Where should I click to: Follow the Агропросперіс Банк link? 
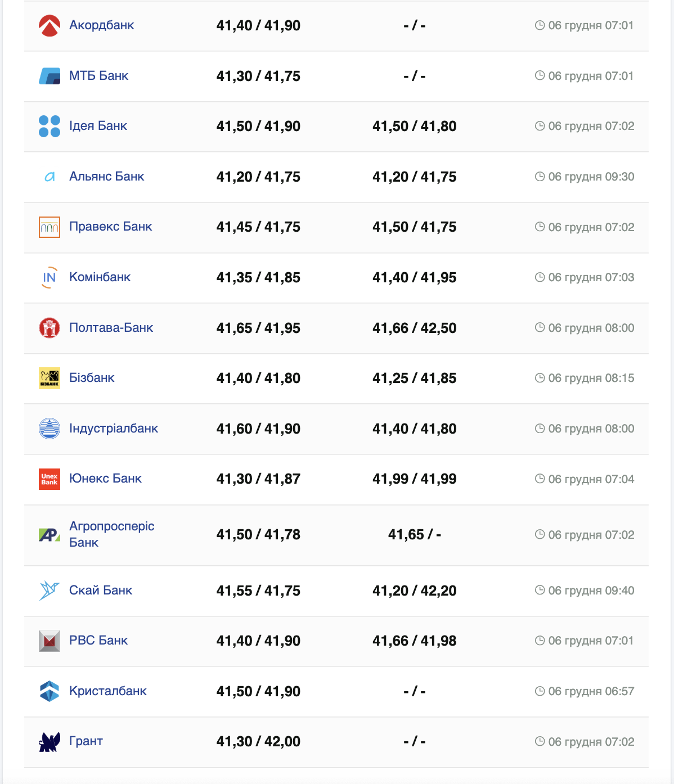click(x=111, y=534)
